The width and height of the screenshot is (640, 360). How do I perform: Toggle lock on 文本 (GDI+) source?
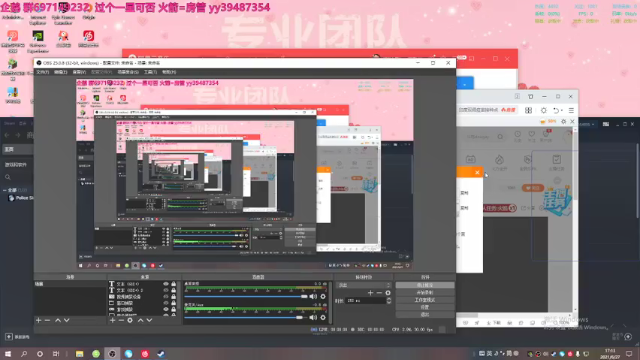click(173, 284)
